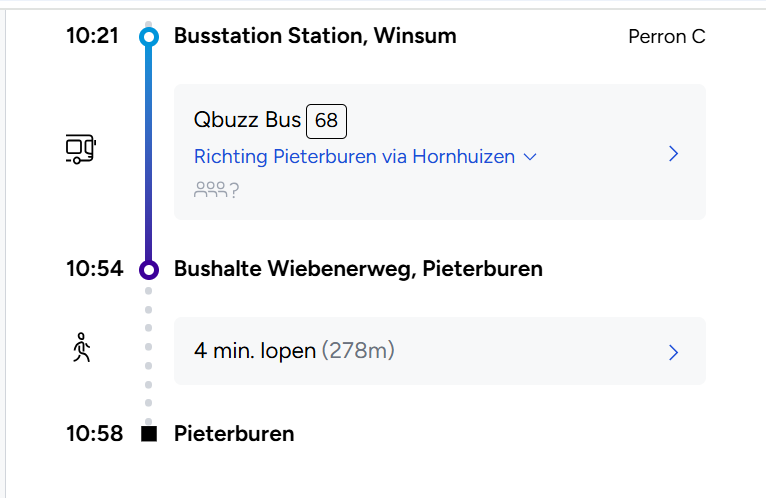Click the line 68 number badge
This screenshot has height=498, width=766.
pos(326,121)
